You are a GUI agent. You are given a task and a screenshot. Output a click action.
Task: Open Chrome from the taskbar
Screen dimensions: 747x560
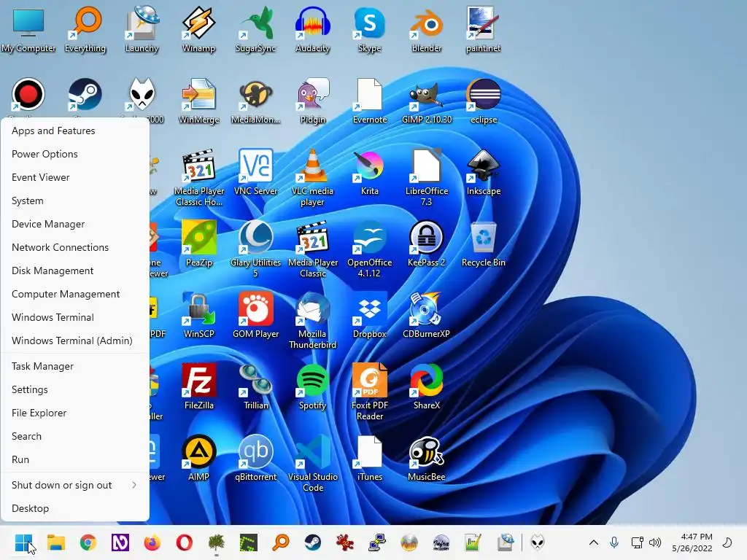(x=88, y=542)
